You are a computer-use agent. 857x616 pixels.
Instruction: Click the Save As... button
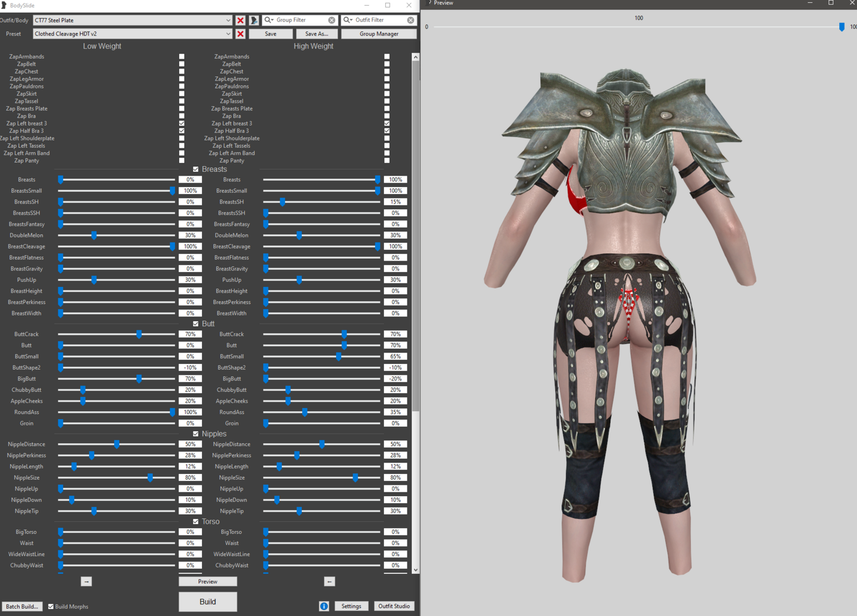click(317, 34)
